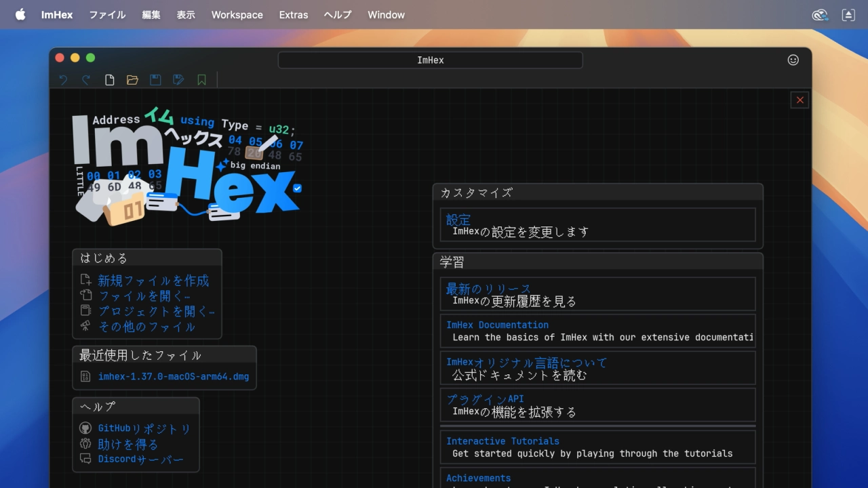Click the icon beside プロジェクトを開く…
868x488 pixels.
coord(85,310)
